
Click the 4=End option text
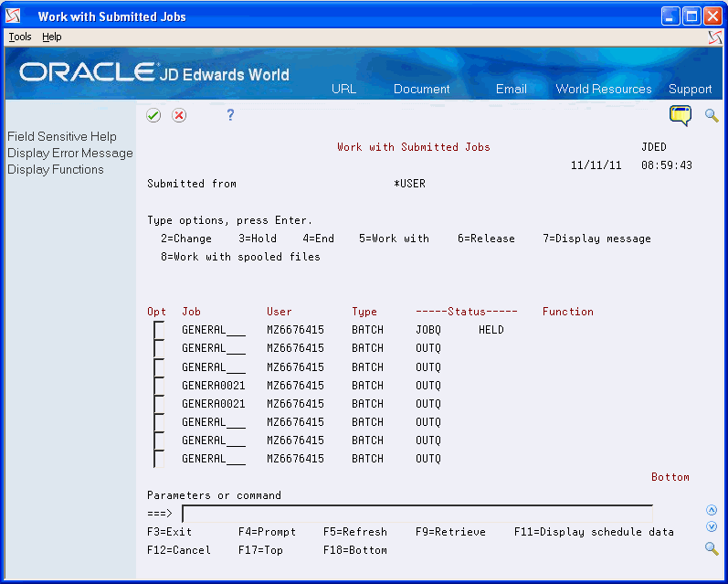click(x=318, y=239)
